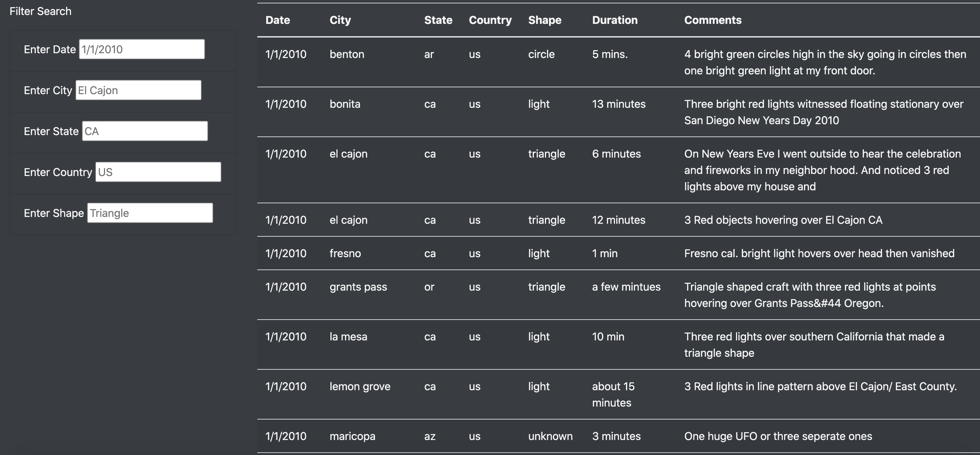Click the Enter City input containing El Cajon
Image resolution: width=980 pixels, height=455 pixels.
click(x=138, y=90)
